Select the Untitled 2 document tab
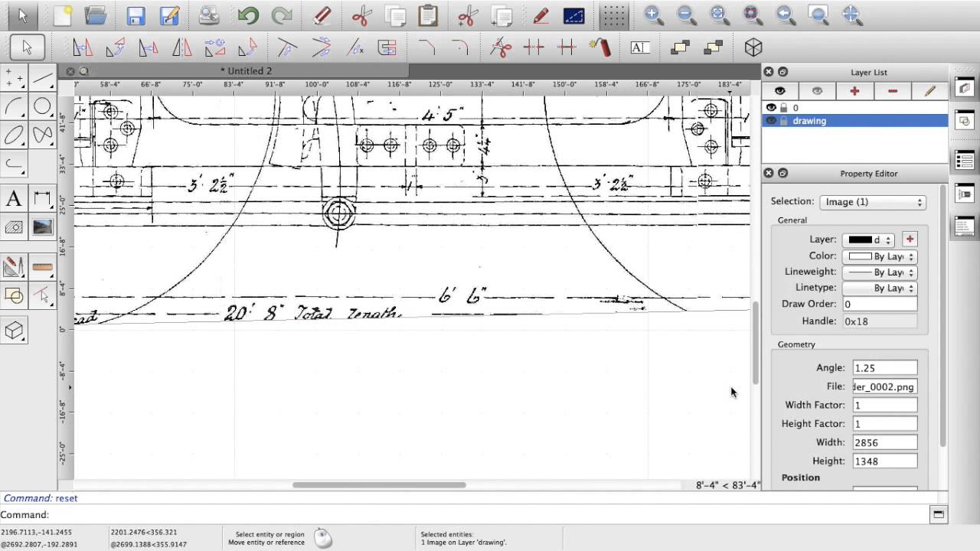Screen dimensions: 980x551 click(246, 71)
